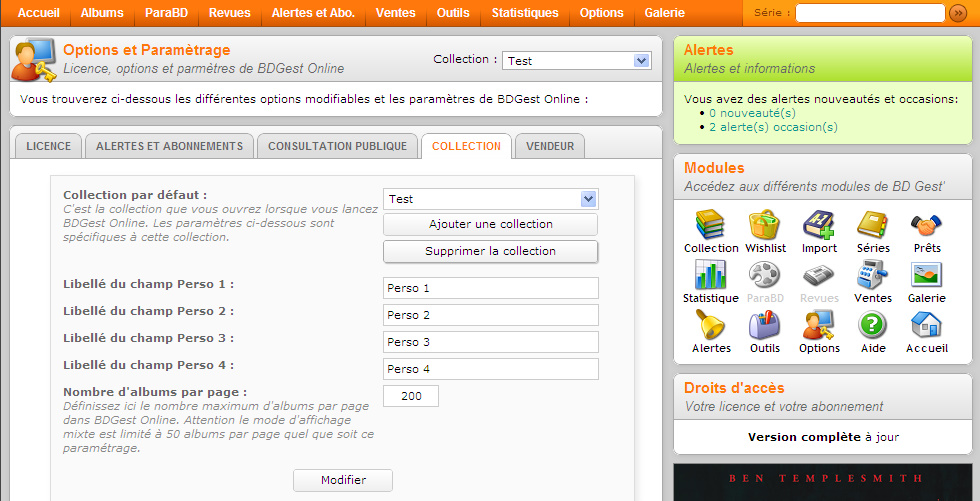Open the Séries module icon
This screenshot has height=501, width=980.
tap(873, 224)
